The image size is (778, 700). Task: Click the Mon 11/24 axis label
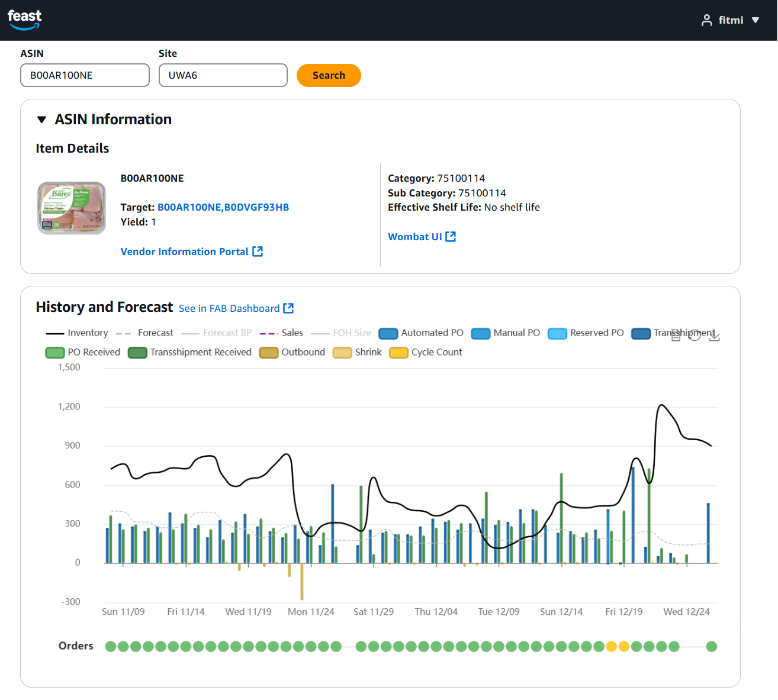point(311,611)
